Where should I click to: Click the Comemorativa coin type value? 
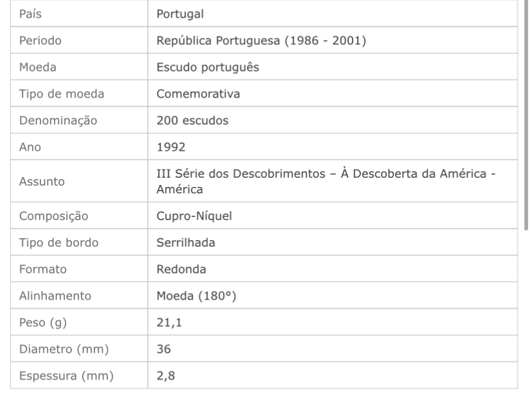click(x=198, y=94)
